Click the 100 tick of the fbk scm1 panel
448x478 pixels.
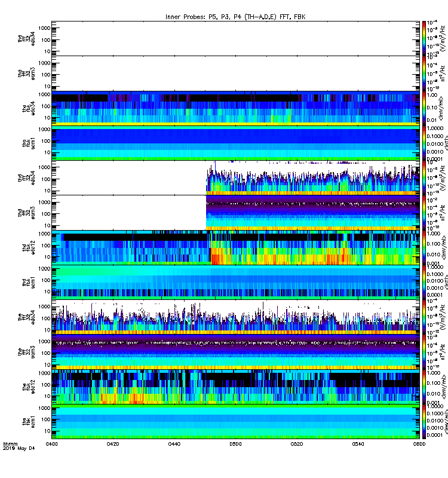[x=46, y=420]
